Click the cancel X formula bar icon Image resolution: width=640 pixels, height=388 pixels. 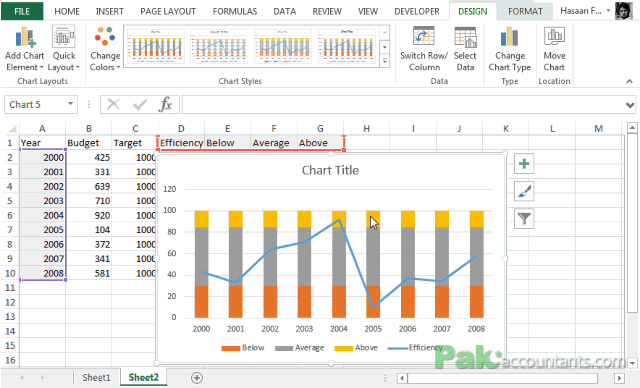click(113, 105)
